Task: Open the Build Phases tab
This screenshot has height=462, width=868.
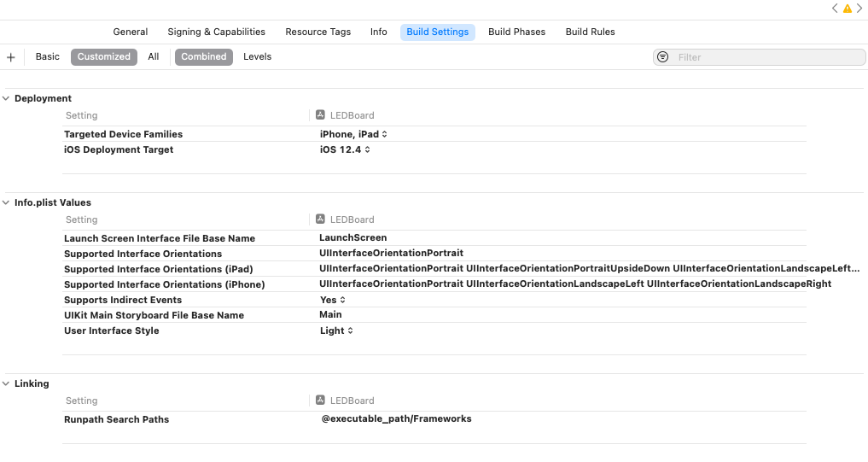Action: click(x=516, y=32)
